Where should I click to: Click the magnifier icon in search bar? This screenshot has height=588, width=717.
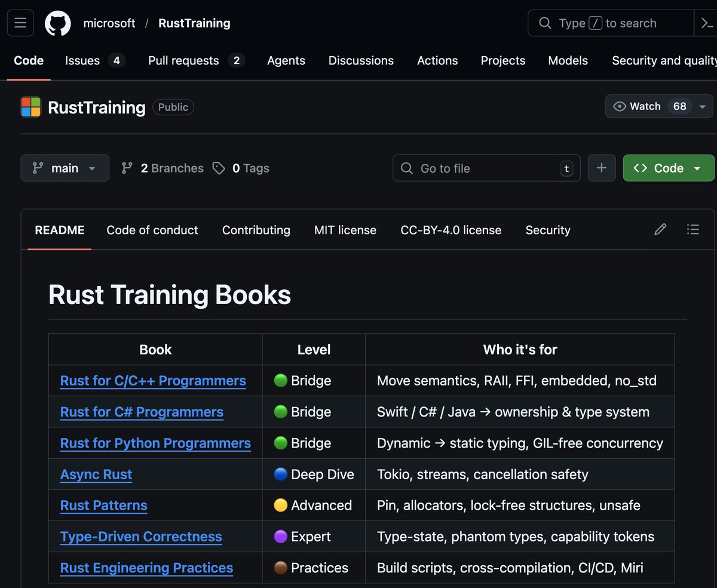click(x=544, y=23)
